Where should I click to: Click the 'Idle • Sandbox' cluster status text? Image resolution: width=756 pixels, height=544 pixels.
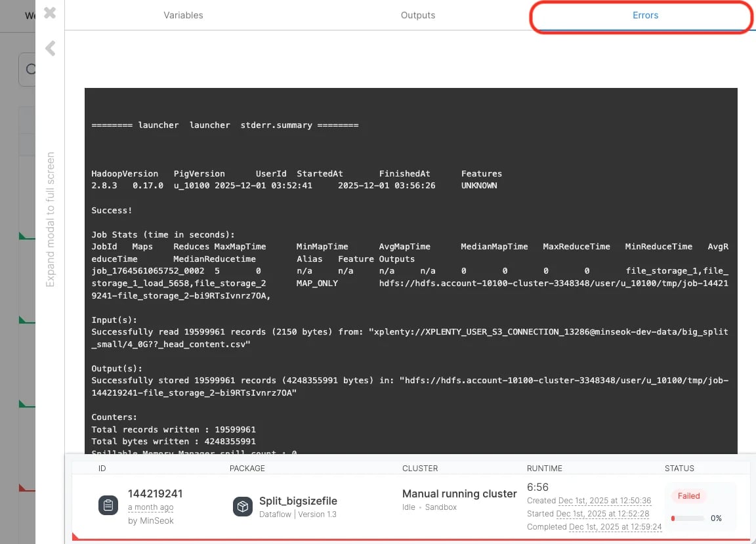[430, 507]
